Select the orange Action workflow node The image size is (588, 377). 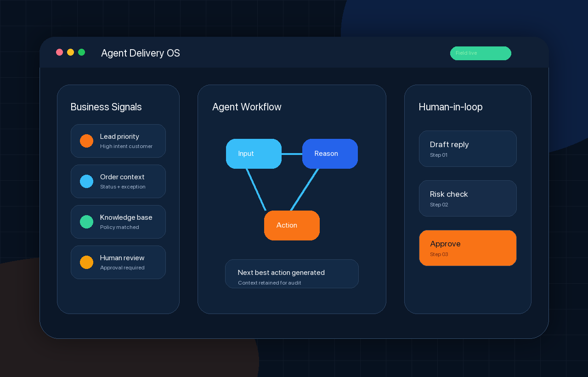point(292,225)
